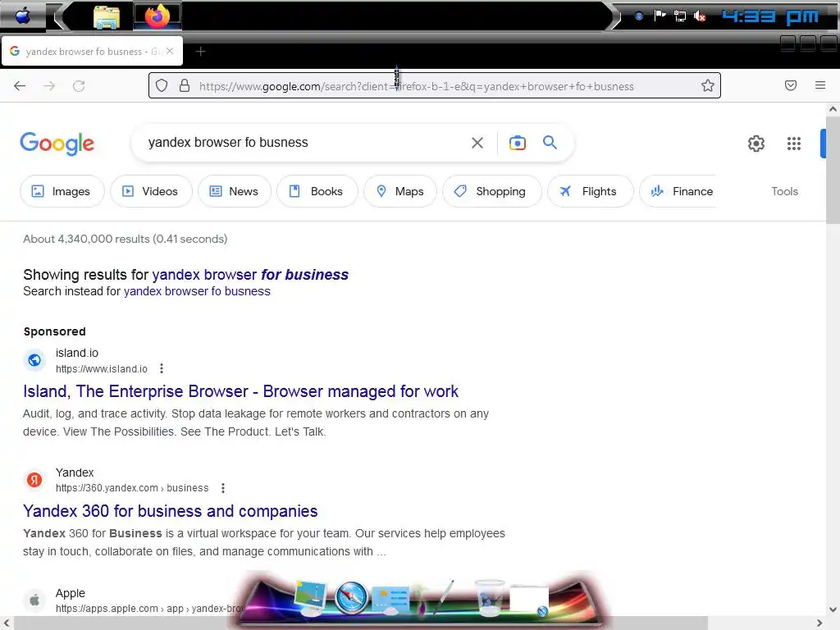Open Island, The Enterprise Browser link

(240, 391)
